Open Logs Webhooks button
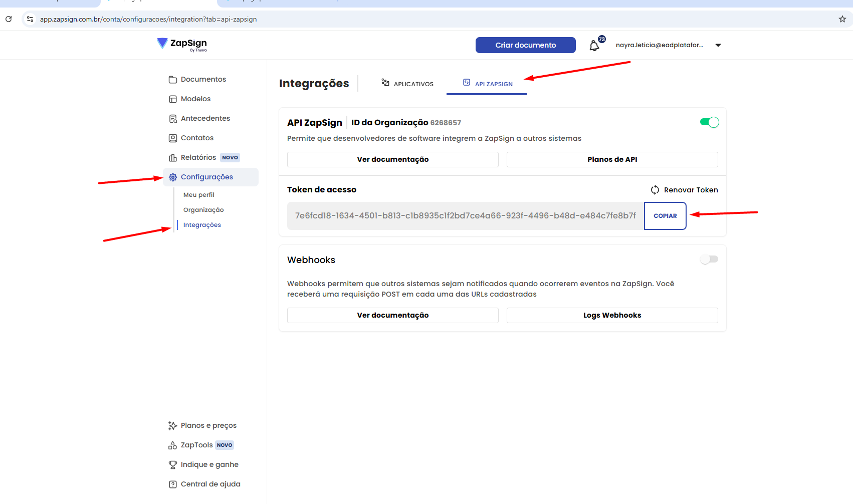853x504 pixels. tap(612, 315)
